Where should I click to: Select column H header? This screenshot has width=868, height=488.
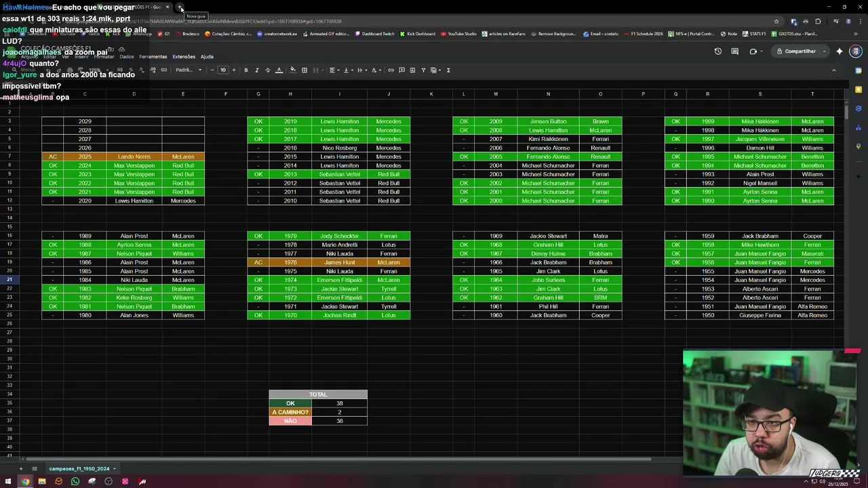click(290, 94)
